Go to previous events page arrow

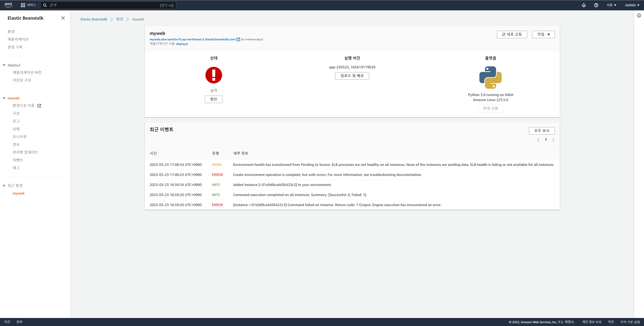click(x=538, y=140)
